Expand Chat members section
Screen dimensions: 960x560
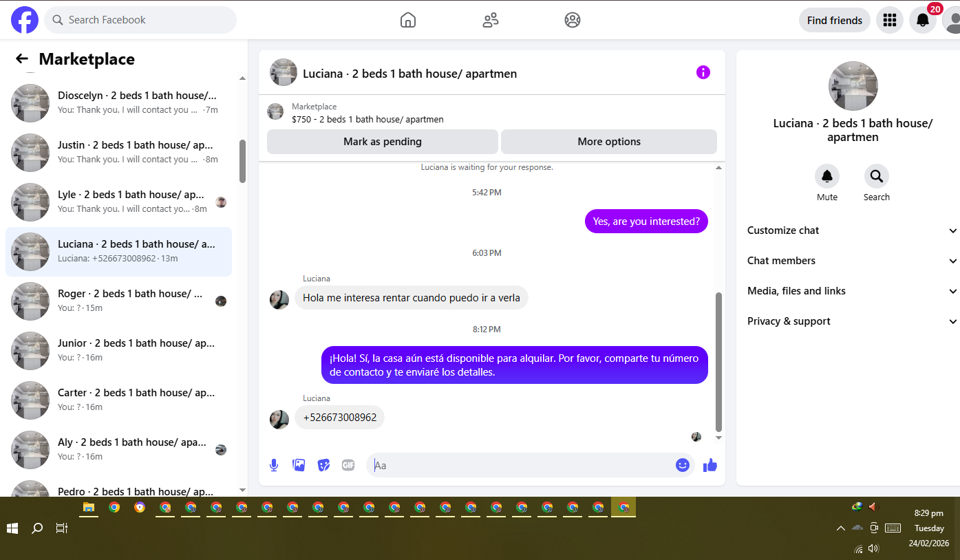coord(853,261)
